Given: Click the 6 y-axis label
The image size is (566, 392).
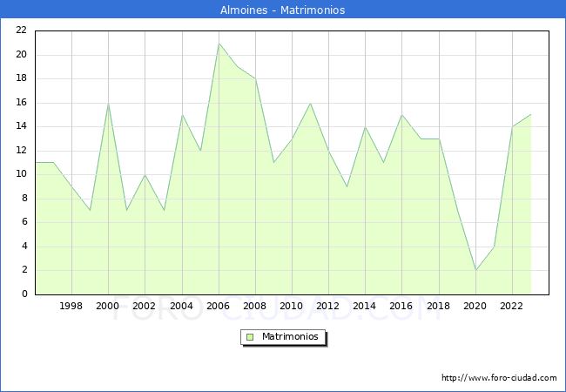Looking at the screenshot, I should (24, 222).
